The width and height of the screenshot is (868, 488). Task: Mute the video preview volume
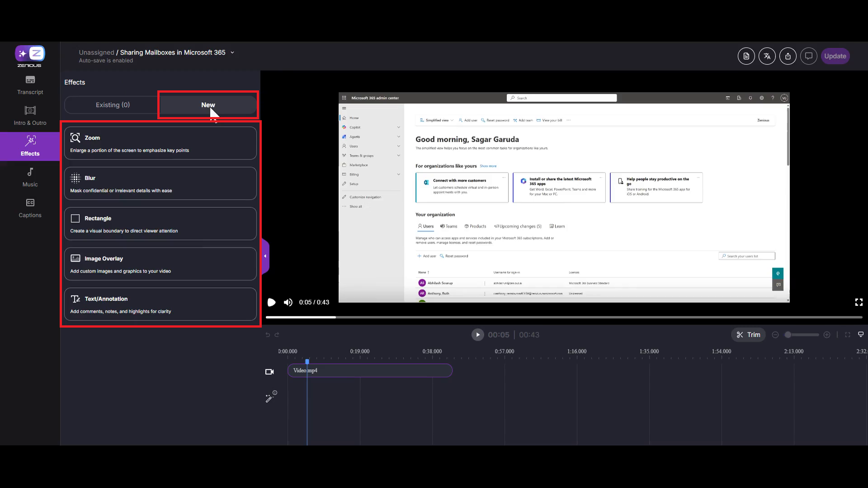[x=288, y=302]
